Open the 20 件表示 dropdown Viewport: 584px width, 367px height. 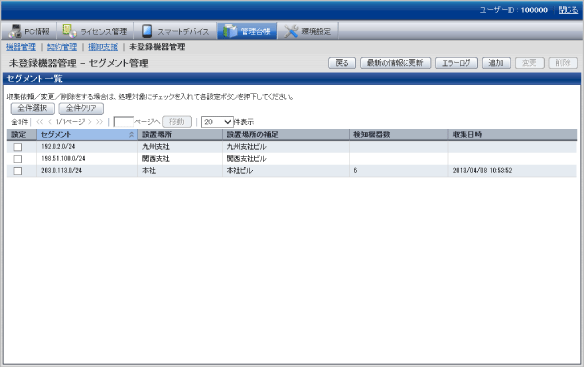[217, 122]
